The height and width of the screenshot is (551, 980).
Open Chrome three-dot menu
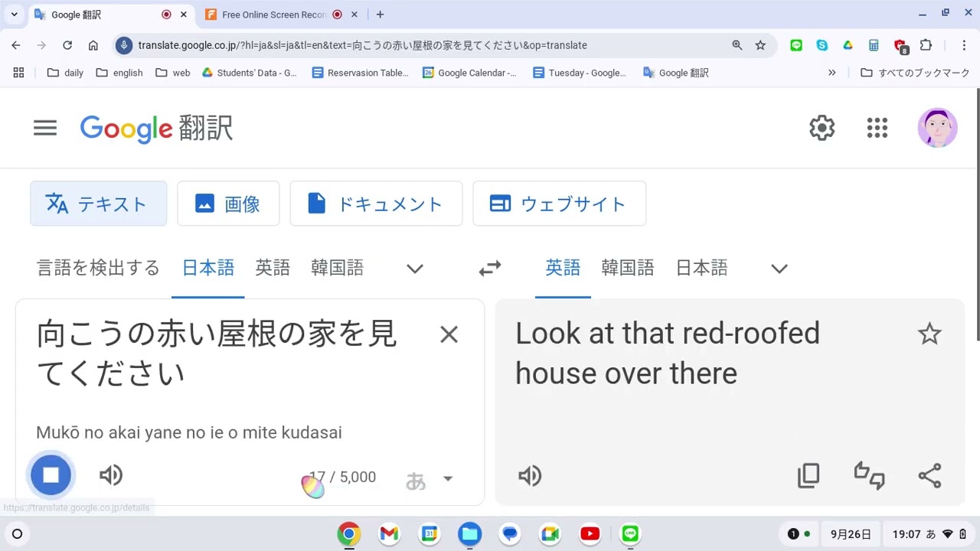click(964, 45)
